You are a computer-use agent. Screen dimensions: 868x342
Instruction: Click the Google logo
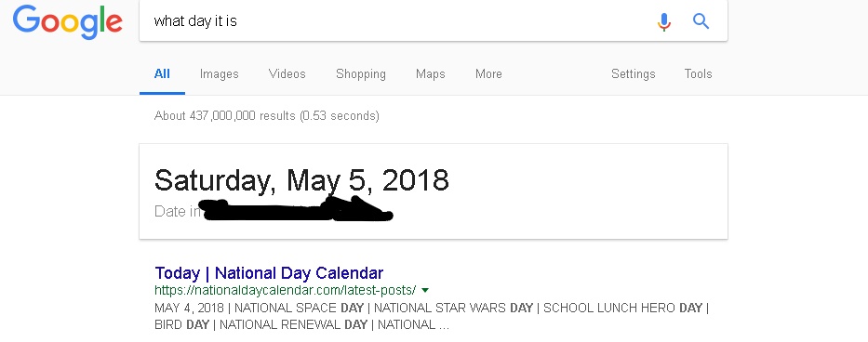point(68,22)
